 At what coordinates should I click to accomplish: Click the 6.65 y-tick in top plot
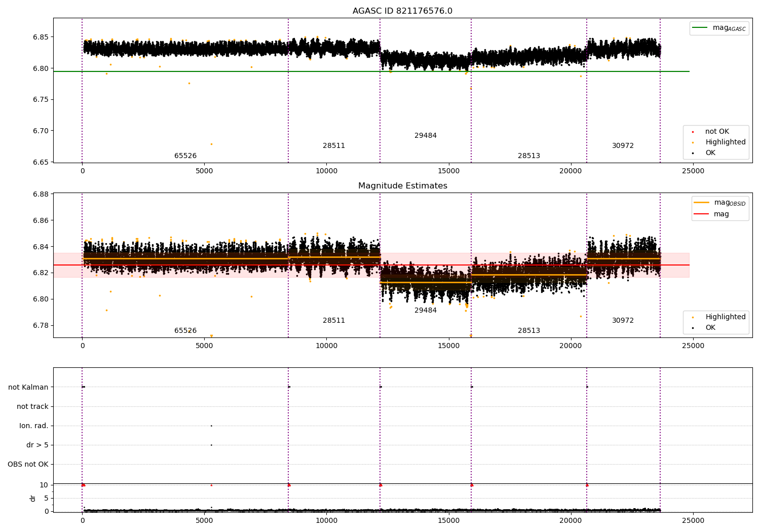pos(41,162)
